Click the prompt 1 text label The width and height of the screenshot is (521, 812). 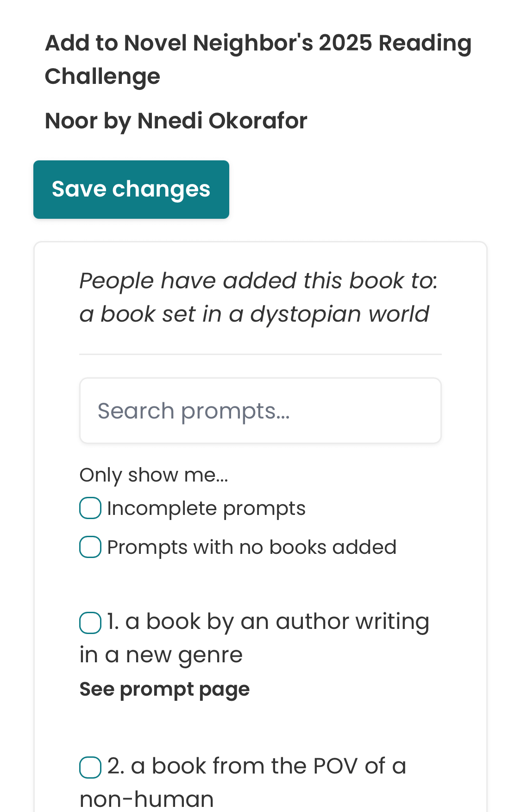267,621
